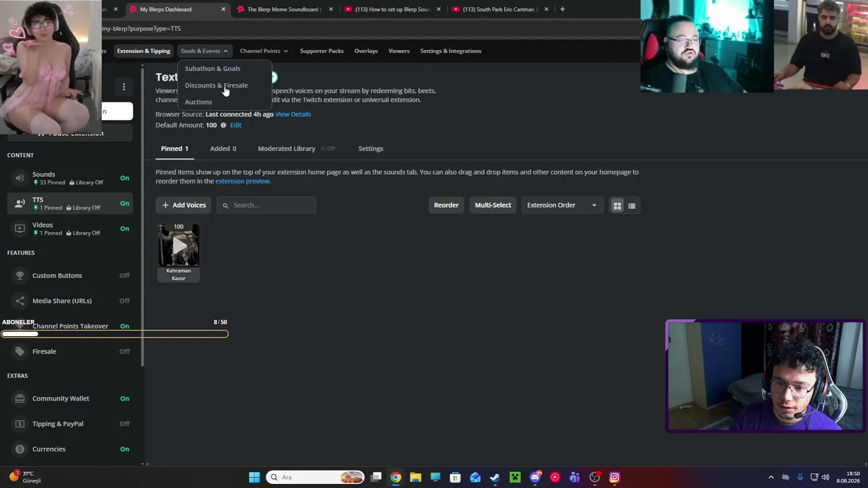Play the Kahraman Kazor voice preview
The width and height of the screenshot is (868, 488).
(x=178, y=246)
